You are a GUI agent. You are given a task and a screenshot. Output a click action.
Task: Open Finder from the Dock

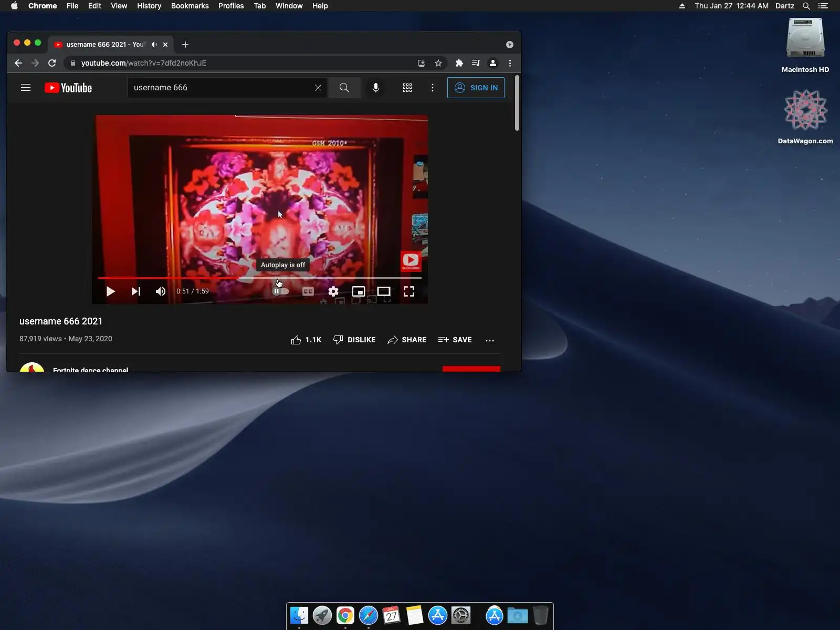tap(299, 615)
